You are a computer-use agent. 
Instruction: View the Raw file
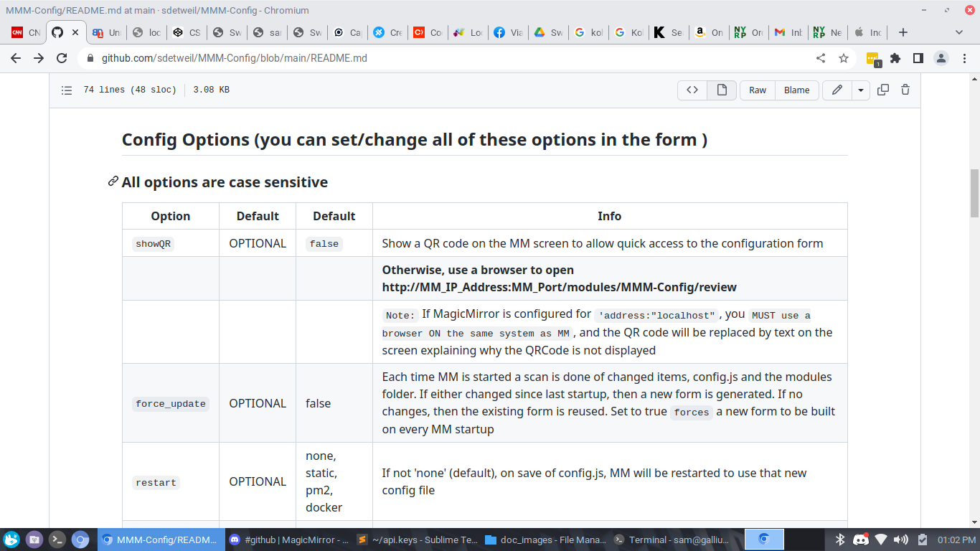757,90
